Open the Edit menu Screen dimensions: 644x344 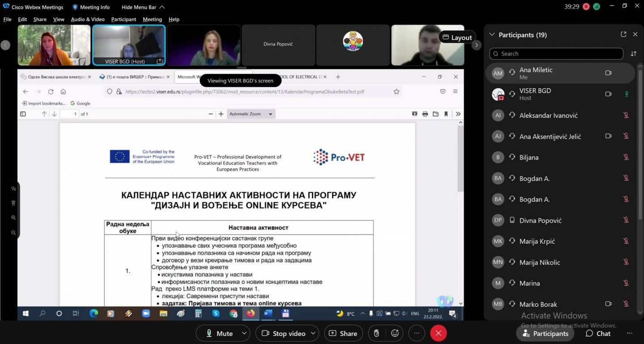tap(22, 19)
